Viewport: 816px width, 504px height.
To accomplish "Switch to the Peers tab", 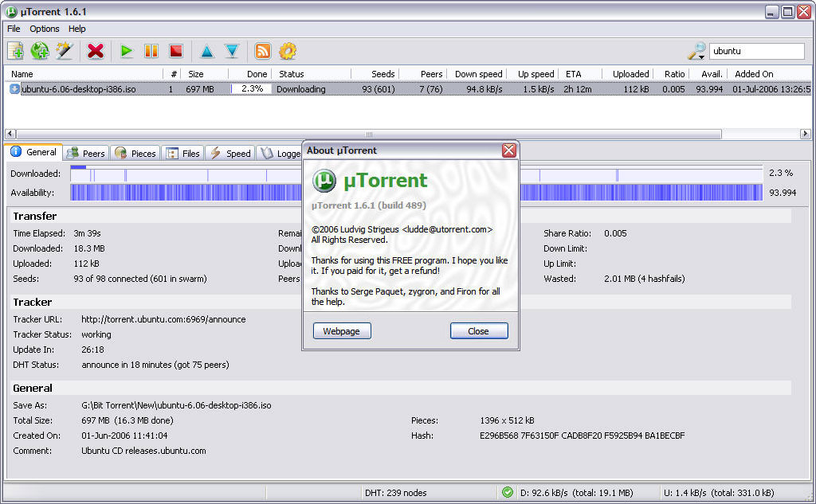I will coord(86,153).
